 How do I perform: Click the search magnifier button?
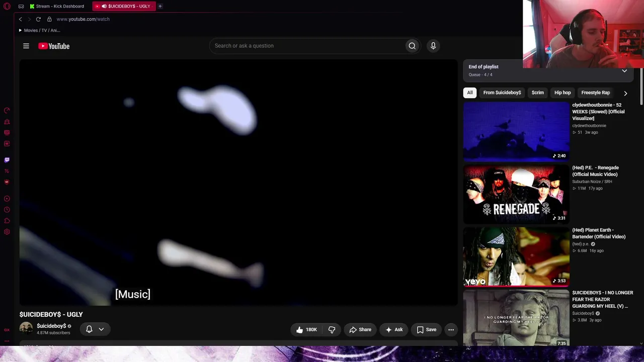(412, 46)
